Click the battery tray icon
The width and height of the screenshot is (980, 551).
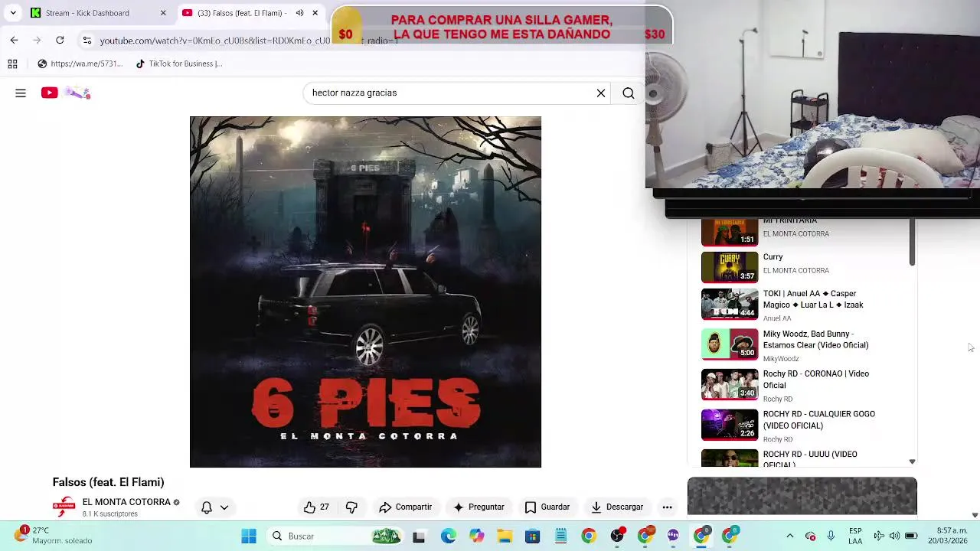[911, 536]
